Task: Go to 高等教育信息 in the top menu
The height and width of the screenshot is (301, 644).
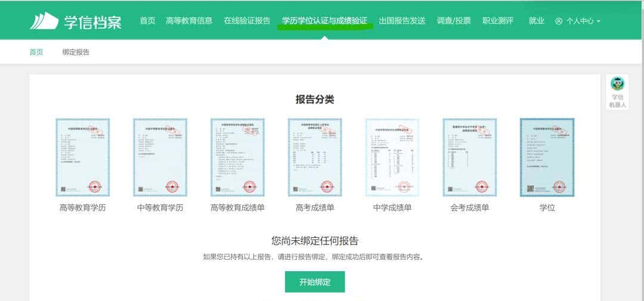Action: (x=189, y=21)
